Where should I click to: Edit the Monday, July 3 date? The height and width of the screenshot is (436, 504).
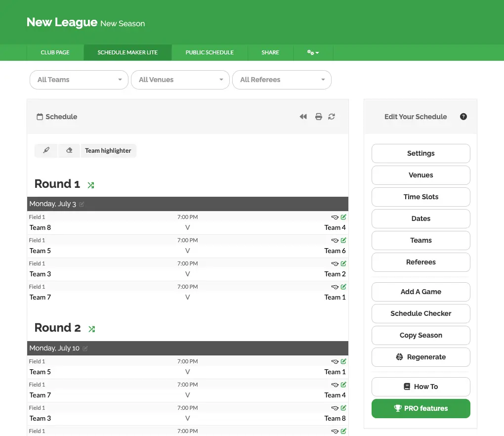82,204
